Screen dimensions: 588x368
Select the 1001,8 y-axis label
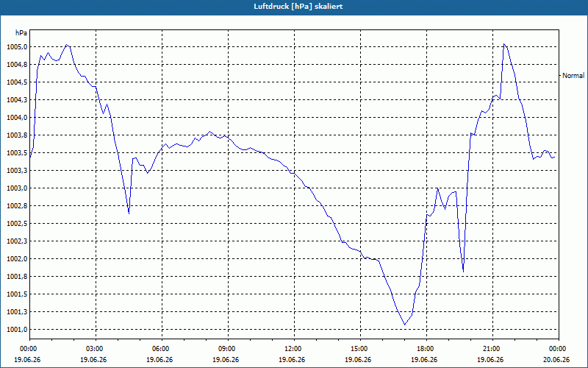(x=17, y=277)
